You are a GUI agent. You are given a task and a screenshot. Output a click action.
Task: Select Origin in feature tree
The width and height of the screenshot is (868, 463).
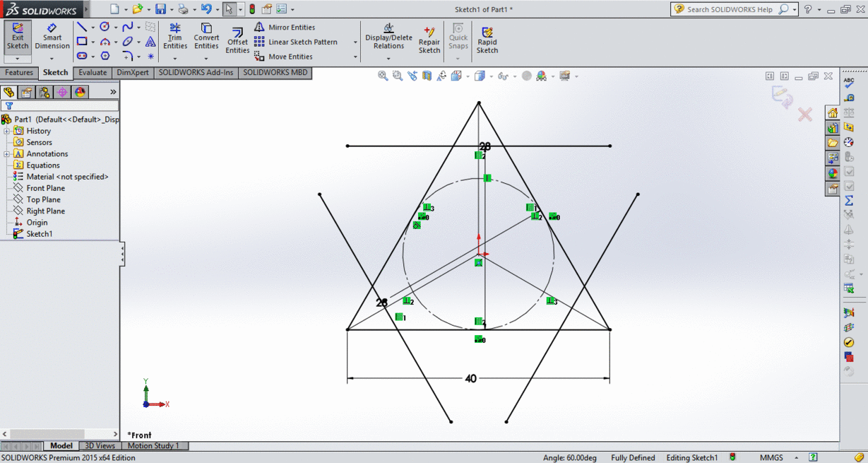[x=37, y=223]
